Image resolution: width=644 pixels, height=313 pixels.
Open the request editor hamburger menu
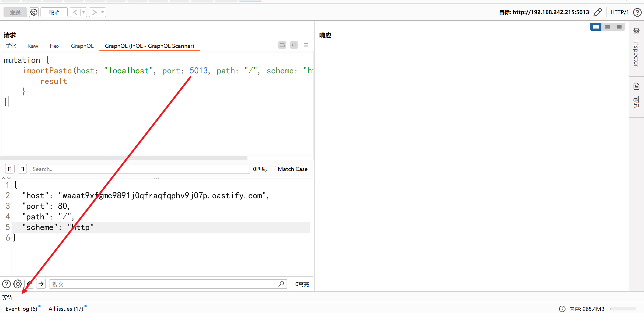306,45
